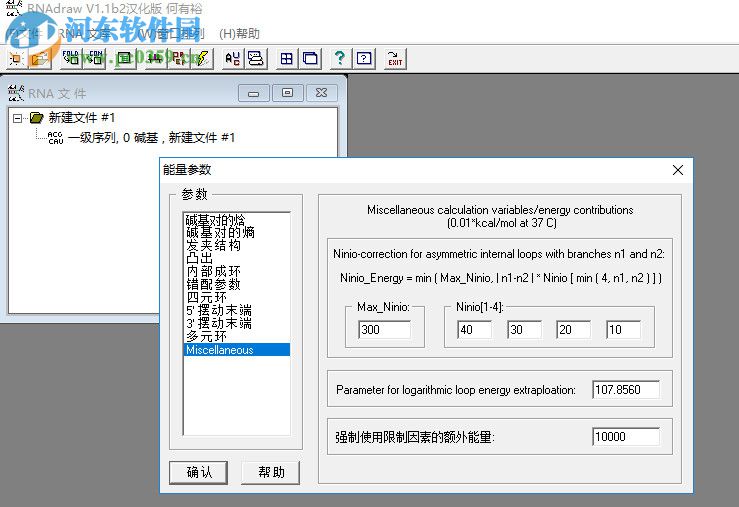This screenshot has height=507, width=739.
Task: Confirm with the 确认 button
Action: (x=198, y=472)
